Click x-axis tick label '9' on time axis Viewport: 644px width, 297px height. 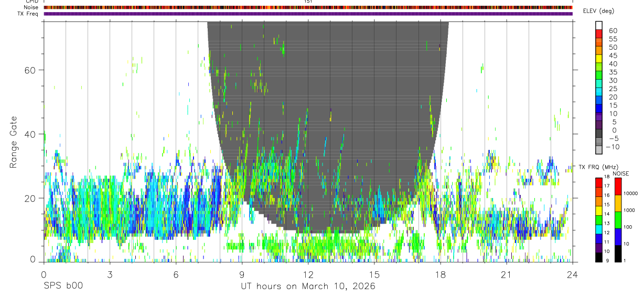242,274
